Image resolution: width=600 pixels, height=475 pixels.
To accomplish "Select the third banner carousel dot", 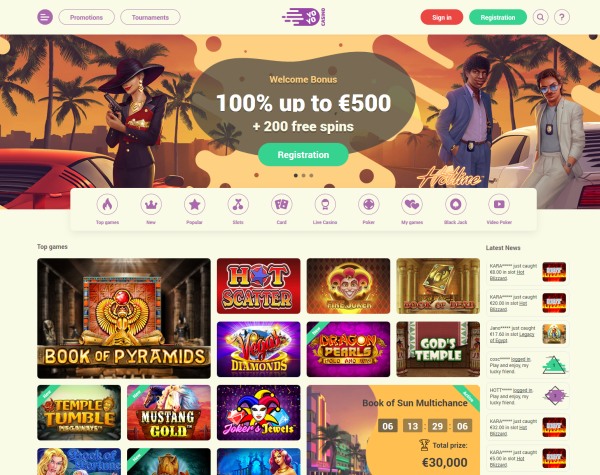I will click(x=311, y=175).
